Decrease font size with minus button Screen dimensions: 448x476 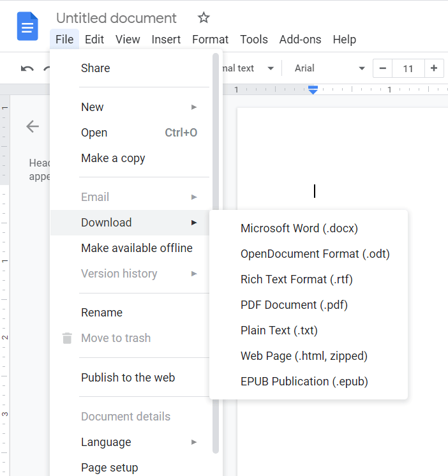pos(382,68)
